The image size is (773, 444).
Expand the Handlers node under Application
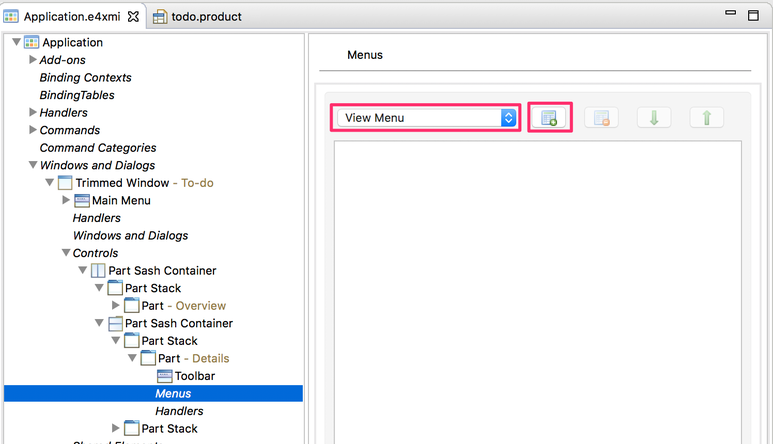[33, 112]
